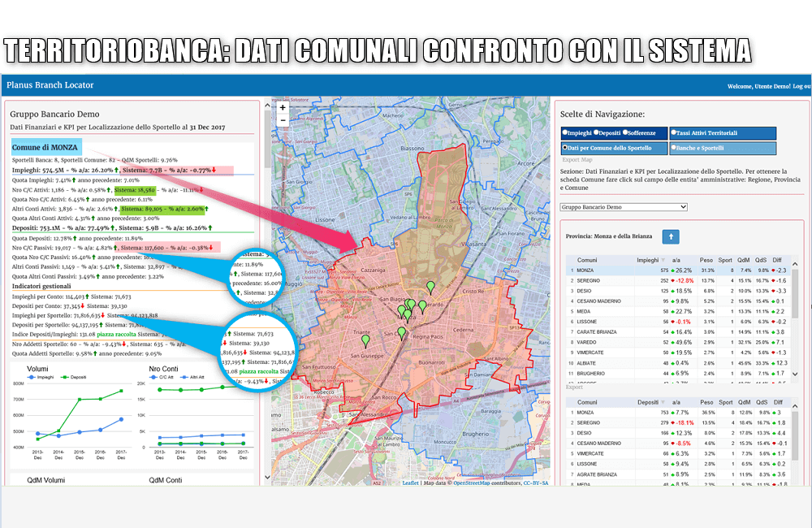Click the Export Map link

[577, 159]
